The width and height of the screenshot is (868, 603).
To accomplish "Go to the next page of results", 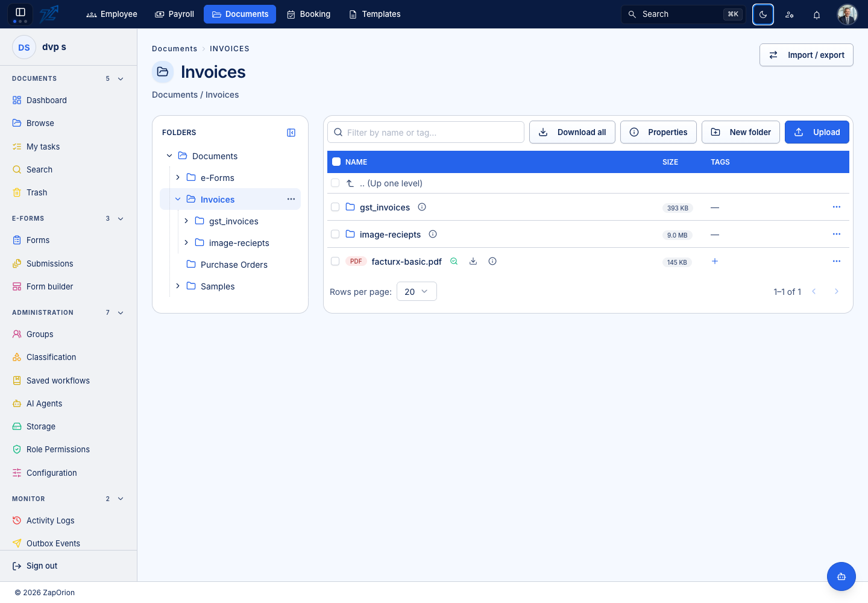I will click(x=837, y=291).
